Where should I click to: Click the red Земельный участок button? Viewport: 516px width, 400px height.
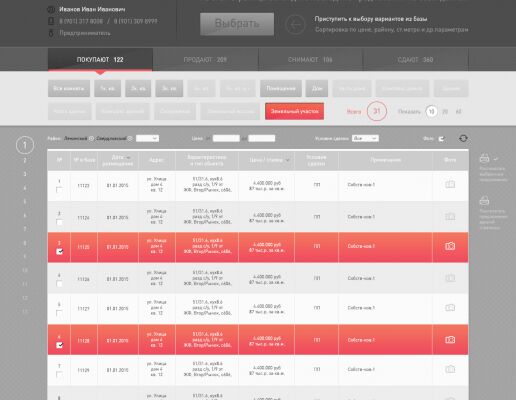click(x=295, y=111)
